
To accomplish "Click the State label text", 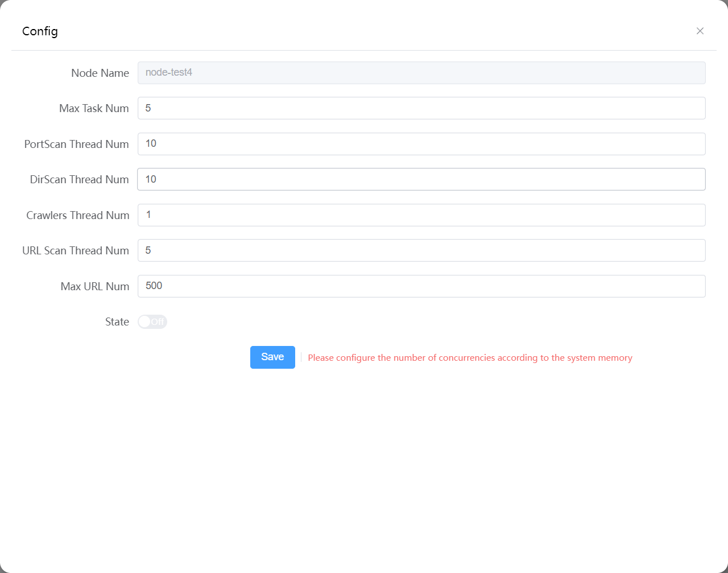I will pyautogui.click(x=117, y=322).
